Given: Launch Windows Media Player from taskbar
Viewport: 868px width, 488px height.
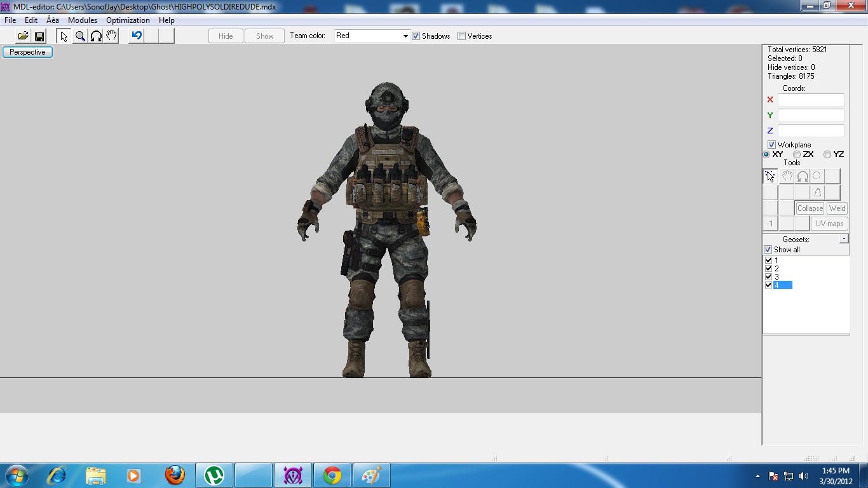Looking at the screenshot, I should pyautogui.click(x=134, y=475).
